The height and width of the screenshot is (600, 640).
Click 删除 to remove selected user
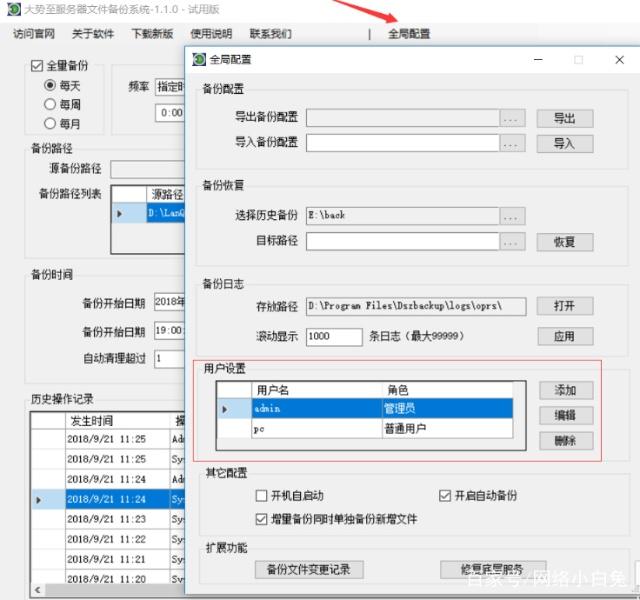(x=566, y=441)
